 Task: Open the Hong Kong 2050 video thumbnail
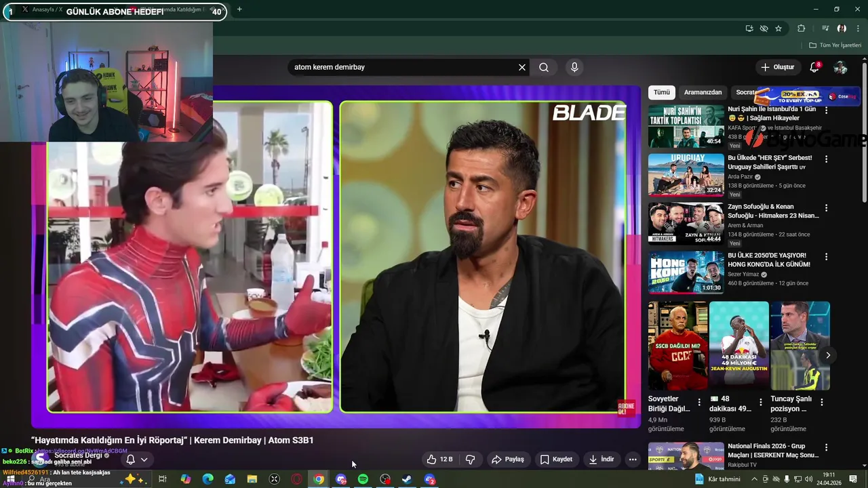point(686,272)
